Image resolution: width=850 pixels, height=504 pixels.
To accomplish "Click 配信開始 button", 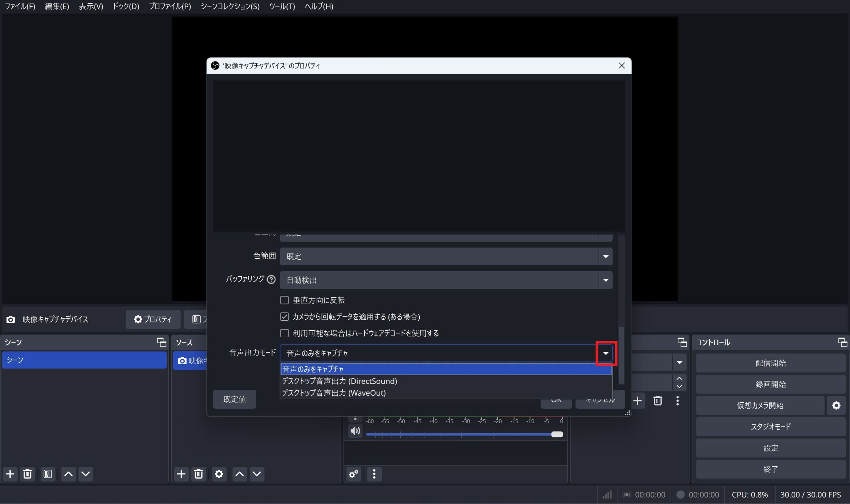I will pyautogui.click(x=771, y=363).
